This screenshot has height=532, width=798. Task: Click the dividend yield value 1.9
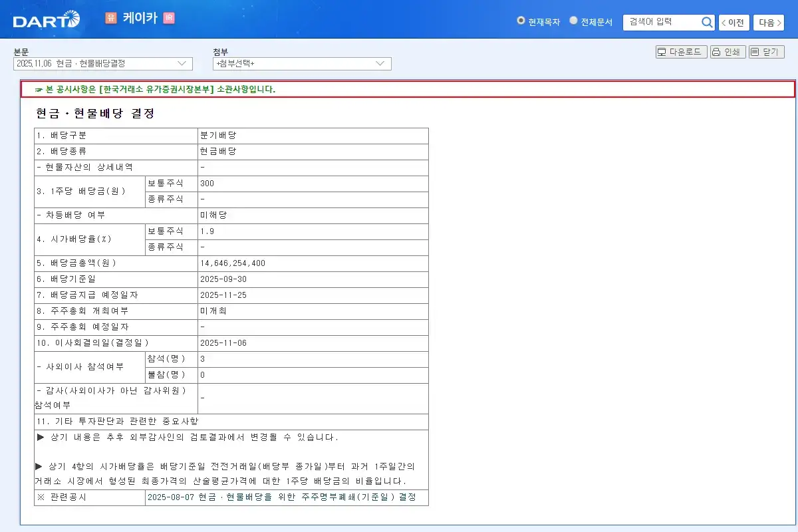click(x=207, y=231)
